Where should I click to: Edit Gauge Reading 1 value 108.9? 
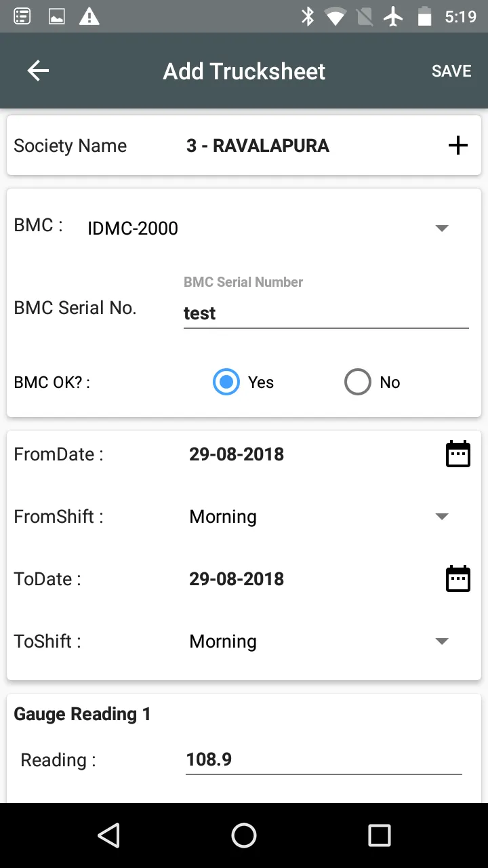(324, 759)
